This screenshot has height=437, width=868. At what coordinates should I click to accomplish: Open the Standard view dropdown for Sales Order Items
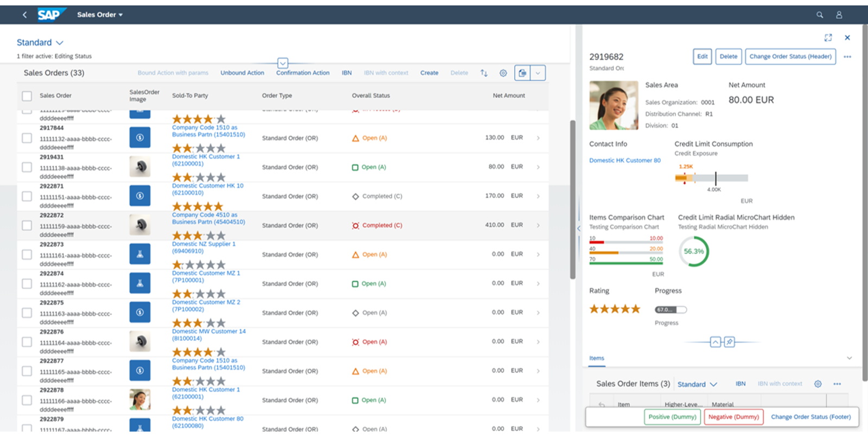697,384
